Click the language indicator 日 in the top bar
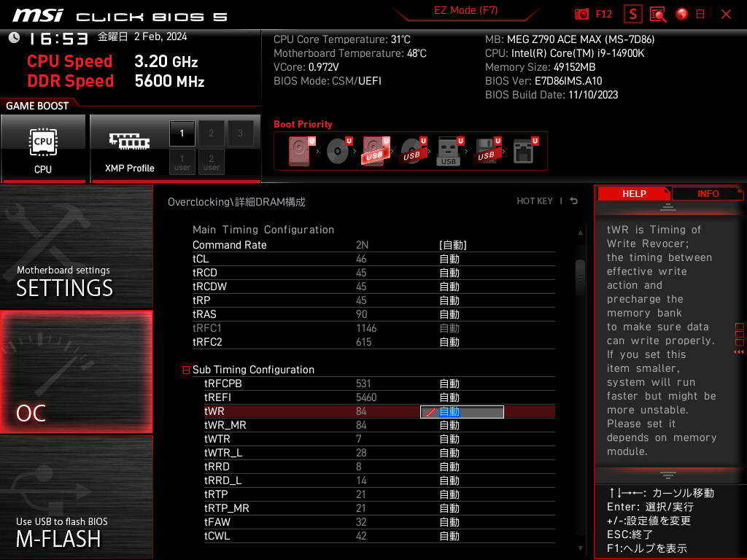747x560 pixels. [x=700, y=15]
